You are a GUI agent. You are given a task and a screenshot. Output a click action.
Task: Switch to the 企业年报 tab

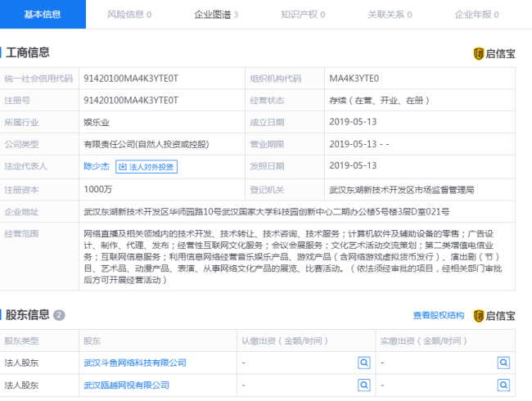[476, 15]
